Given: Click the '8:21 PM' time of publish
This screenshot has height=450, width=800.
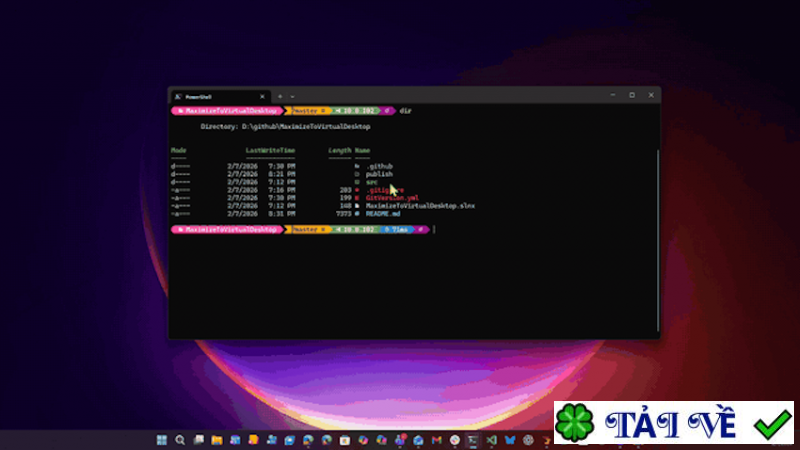Looking at the screenshot, I should (x=282, y=174).
